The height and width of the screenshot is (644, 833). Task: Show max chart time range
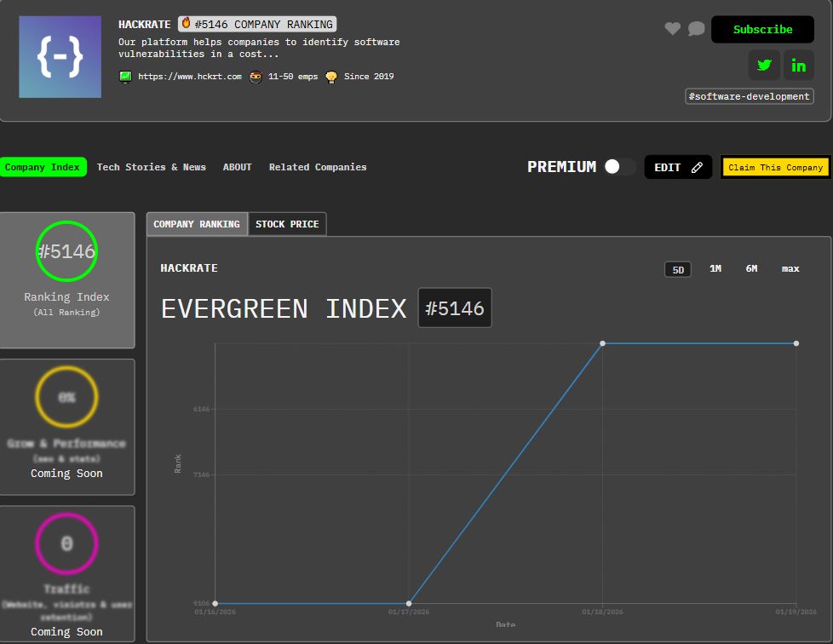[x=790, y=269]
